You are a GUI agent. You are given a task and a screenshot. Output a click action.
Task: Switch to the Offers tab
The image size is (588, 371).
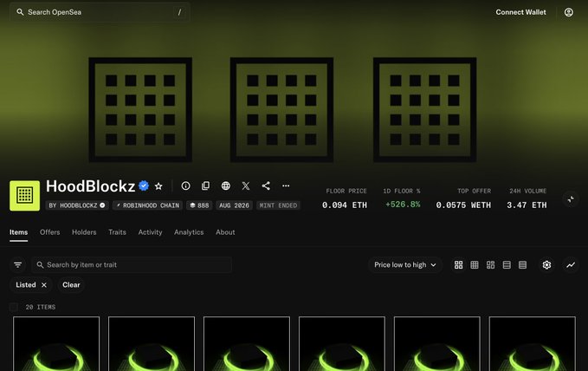[50, 232]
